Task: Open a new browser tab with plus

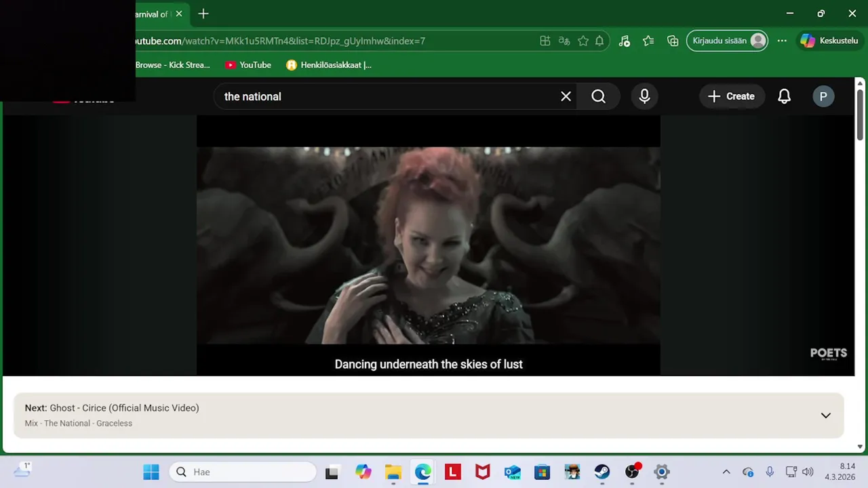Action: coord(203,14)
